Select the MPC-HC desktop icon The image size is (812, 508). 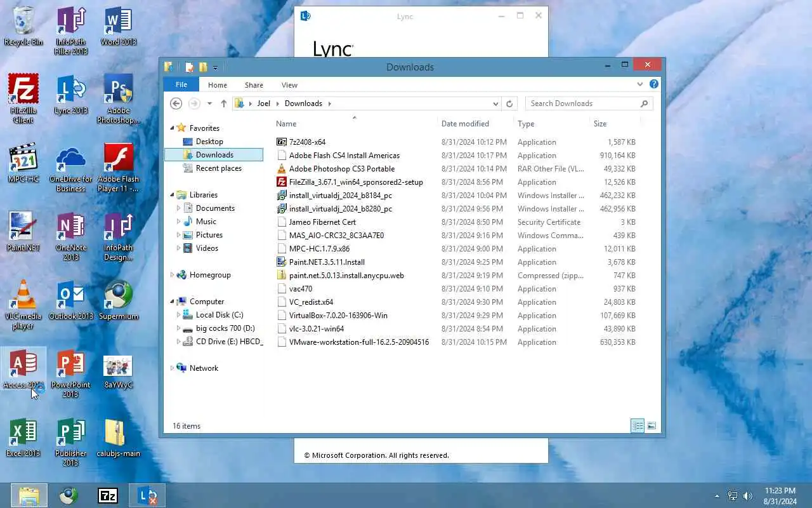[x=23, y=163]
